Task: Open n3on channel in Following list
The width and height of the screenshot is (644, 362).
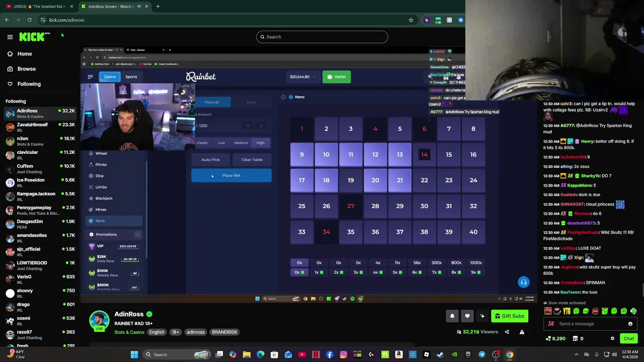Action: (39, 141)
